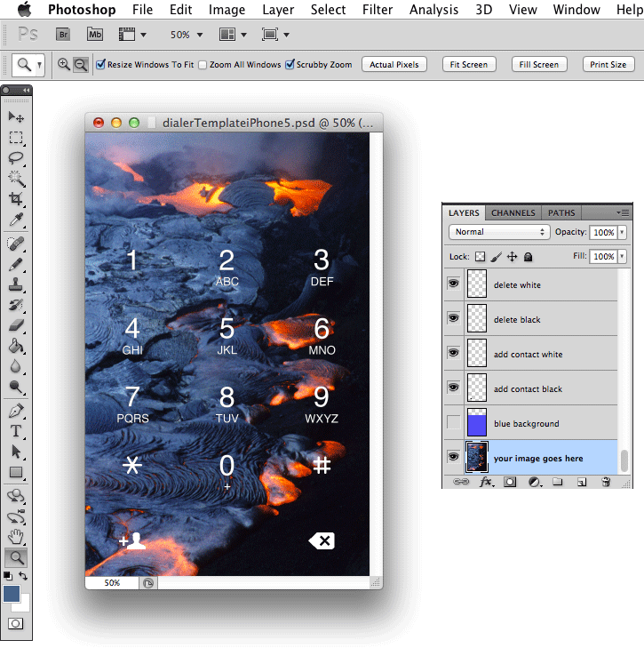Open the 50% zoom level dropdown

point(200,35)
